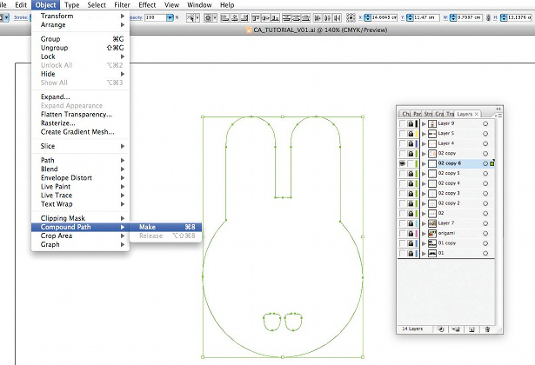The width and height of the screenshot is (535, 365).
Task: Click the horizontal align right icon
Action: pyautogui.click(x=244, y=18)
